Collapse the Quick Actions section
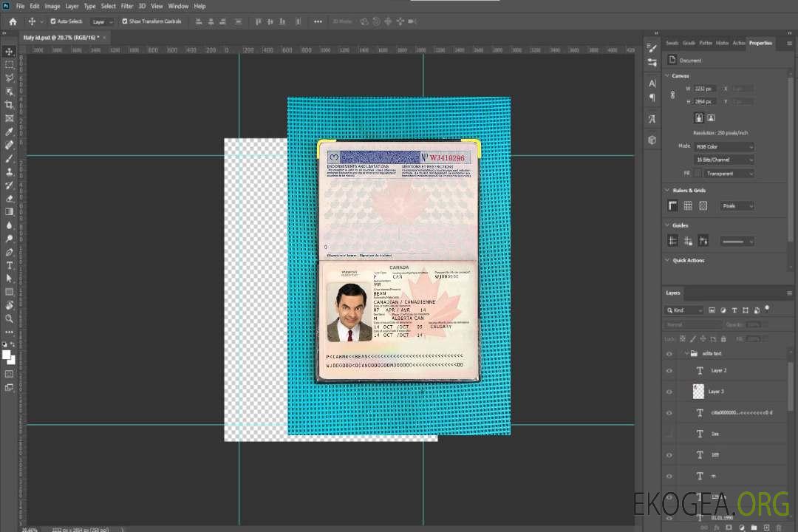The image size is (798, 532). [x=667, y=260]
